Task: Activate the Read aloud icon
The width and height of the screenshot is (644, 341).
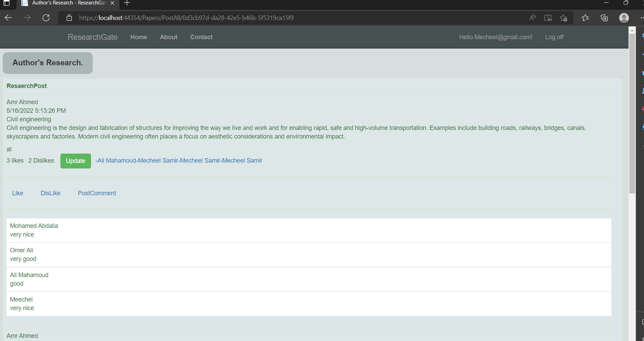Action: 532,18
